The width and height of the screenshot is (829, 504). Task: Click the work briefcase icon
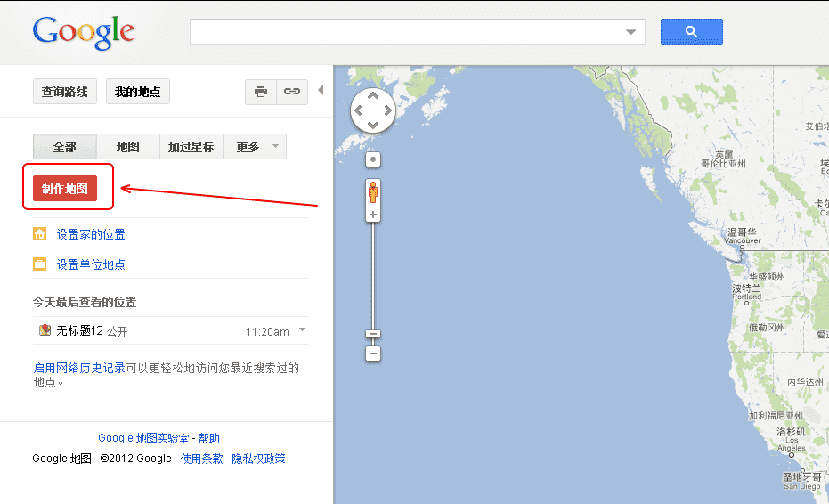click(40, 264)
